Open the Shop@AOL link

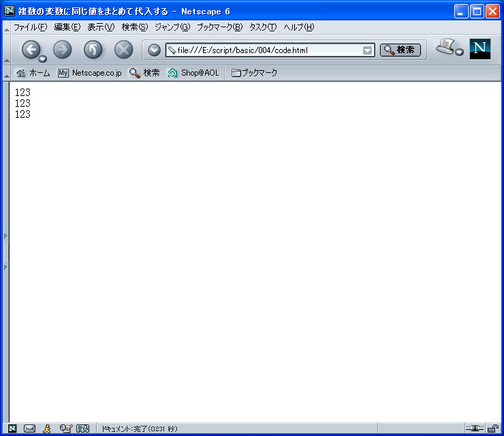point(193,73)
